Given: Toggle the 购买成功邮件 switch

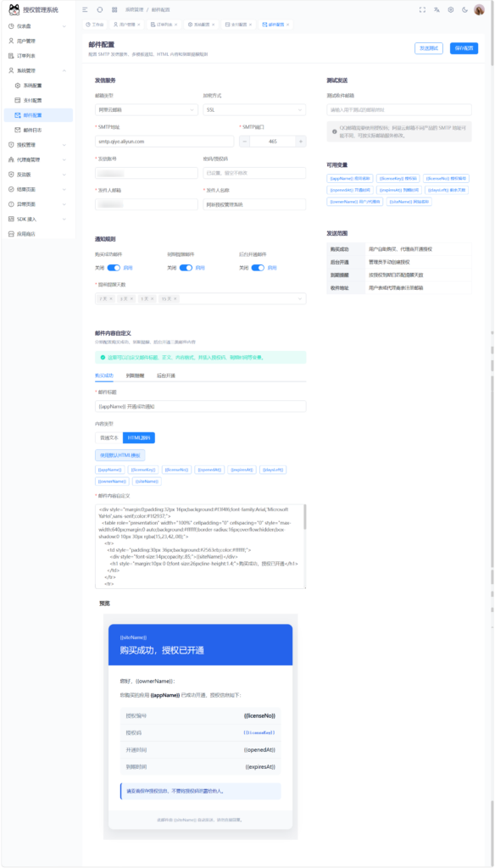Looking at the screenshot, I should click(x=114, y=268).
